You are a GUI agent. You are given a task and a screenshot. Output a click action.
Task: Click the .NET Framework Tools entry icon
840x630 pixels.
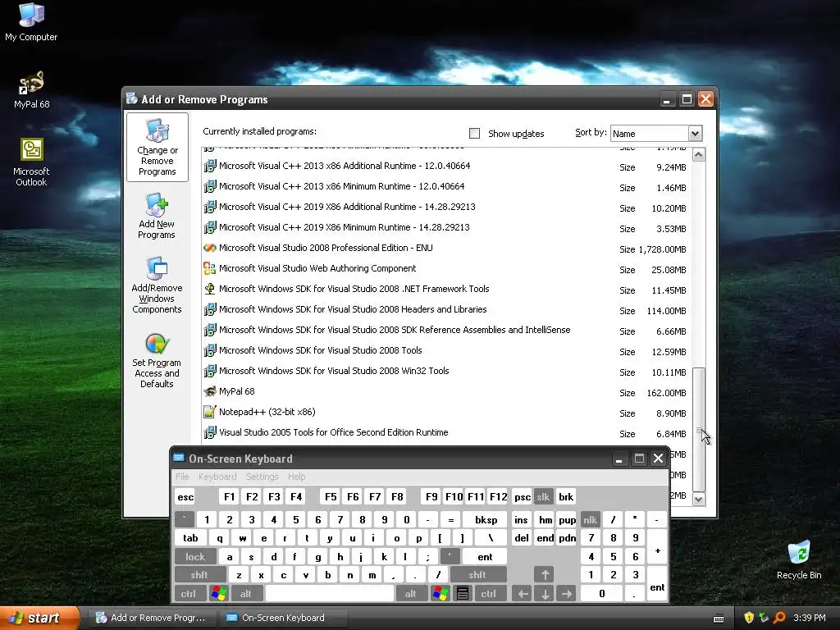pyautogui.click(x=210, y=289)
